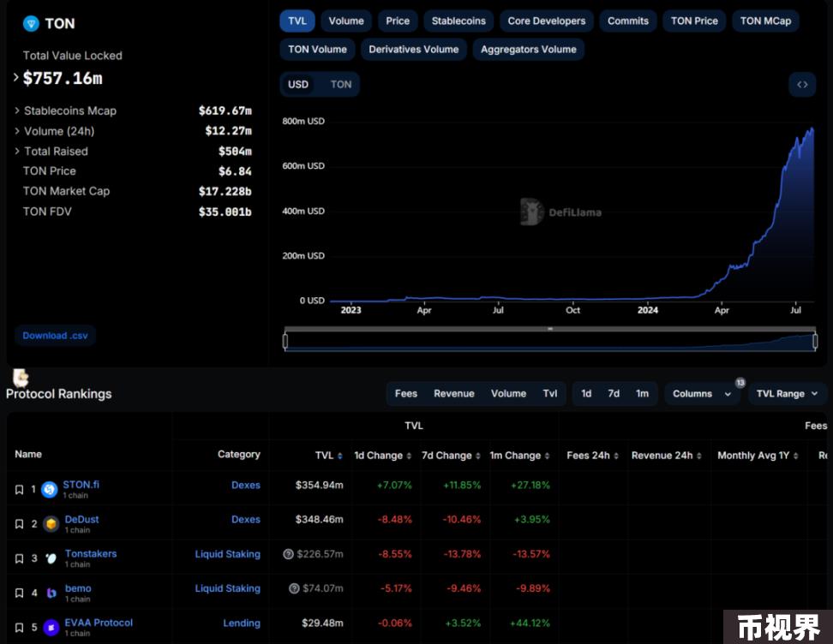
Task: Bookmark the bemo protocol row
Action: (19, 593)
